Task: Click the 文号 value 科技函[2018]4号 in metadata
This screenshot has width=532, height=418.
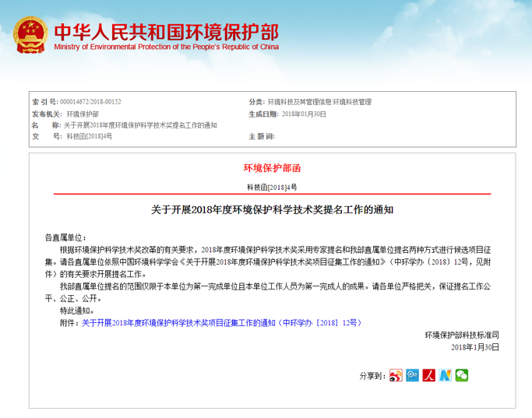Action: click(x=89, y=136)
